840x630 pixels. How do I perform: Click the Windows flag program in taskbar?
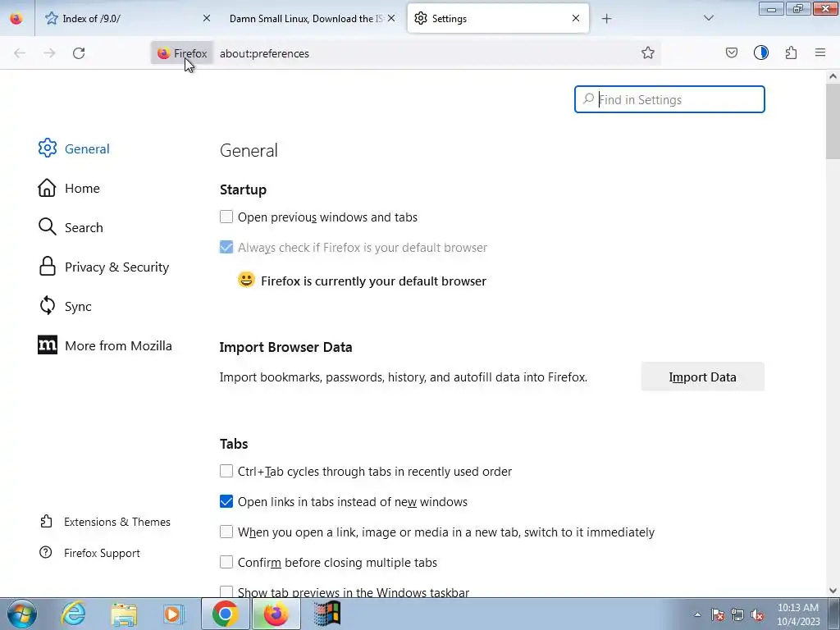coord(326,614)
